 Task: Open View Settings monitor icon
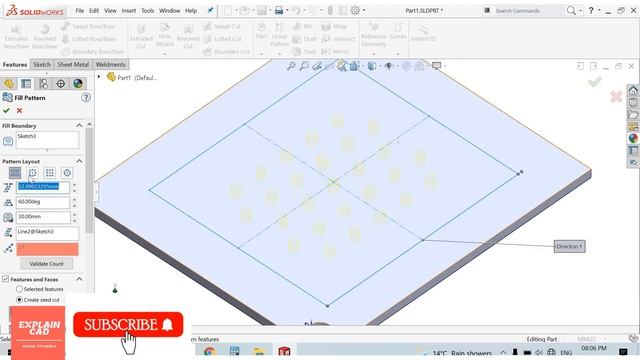(x=436, y=66)
